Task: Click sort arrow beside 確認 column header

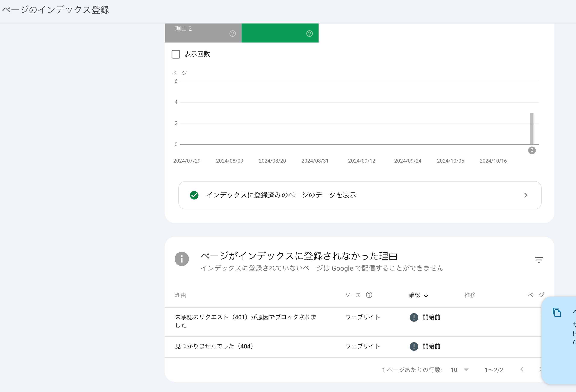Action: tap(426, 295)
